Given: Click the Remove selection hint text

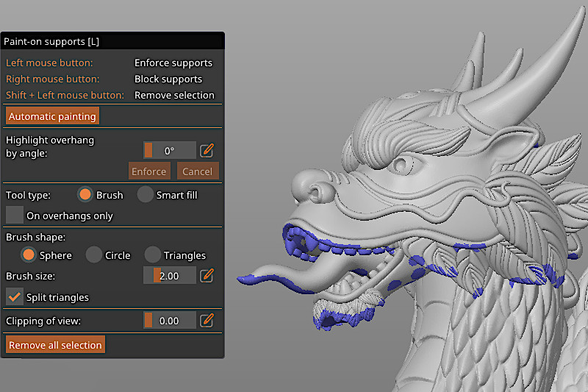Looking at the screenshot, I should 174,95.
